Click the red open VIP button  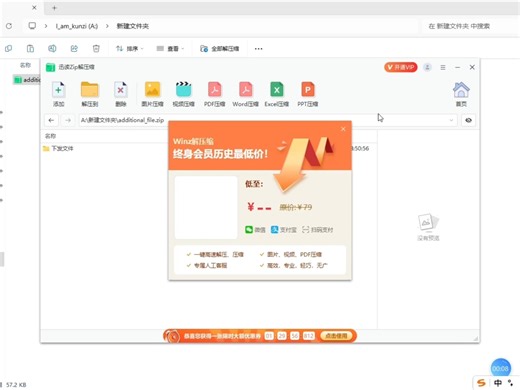401,67
